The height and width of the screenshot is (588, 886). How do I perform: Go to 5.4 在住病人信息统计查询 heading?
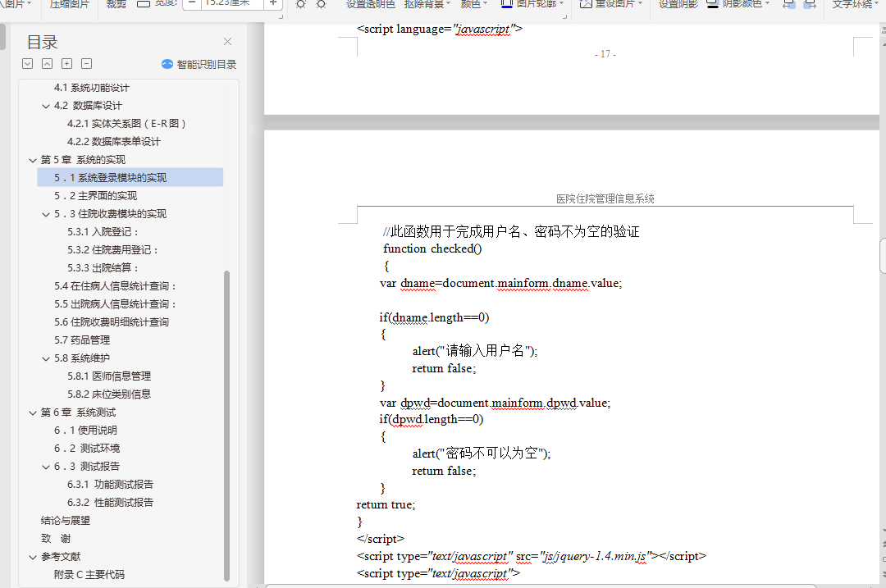click(116, 286)
